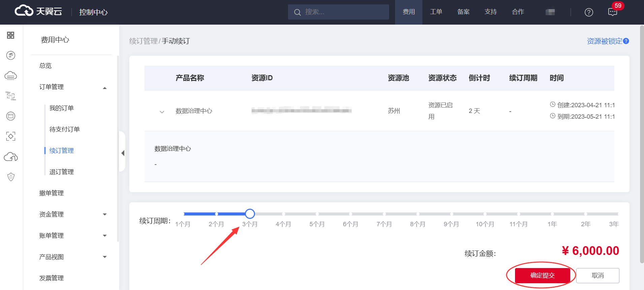
Task: Open messages icon with 59 badge
Action: click(x=613, y=12)
